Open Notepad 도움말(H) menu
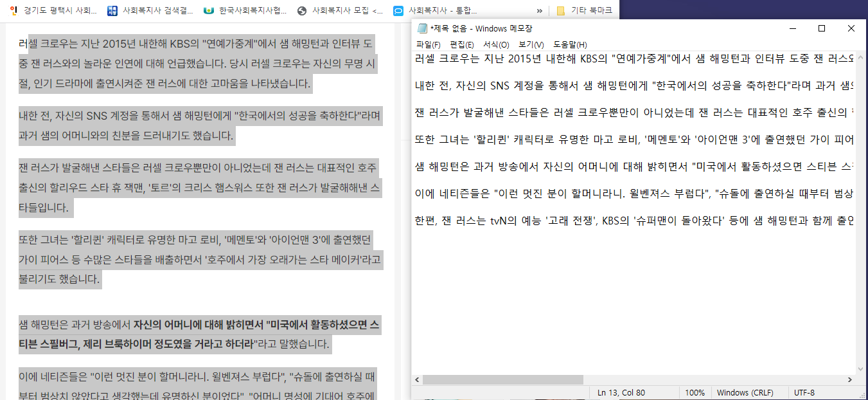Image resolution: width=868 pixels, height=400 pixels. 570,44
